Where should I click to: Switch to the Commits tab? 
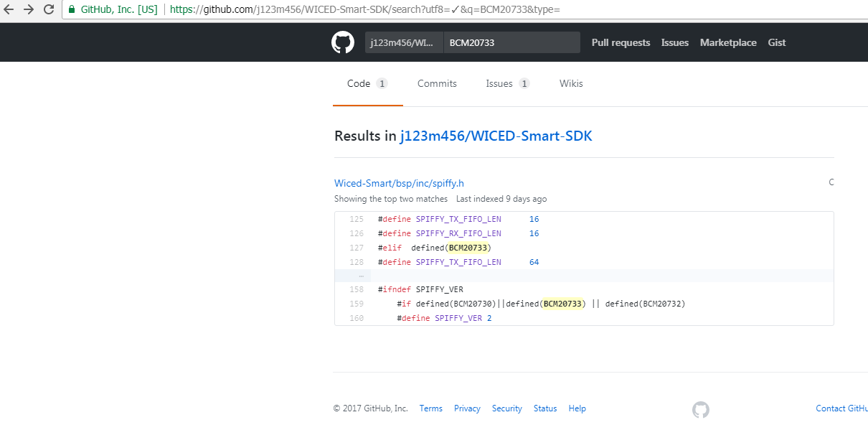pos(437,83)
